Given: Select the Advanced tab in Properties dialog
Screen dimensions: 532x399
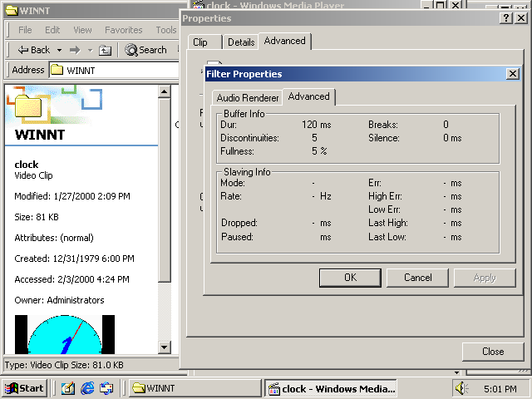Looking at the screenshot, I should 284,41.
